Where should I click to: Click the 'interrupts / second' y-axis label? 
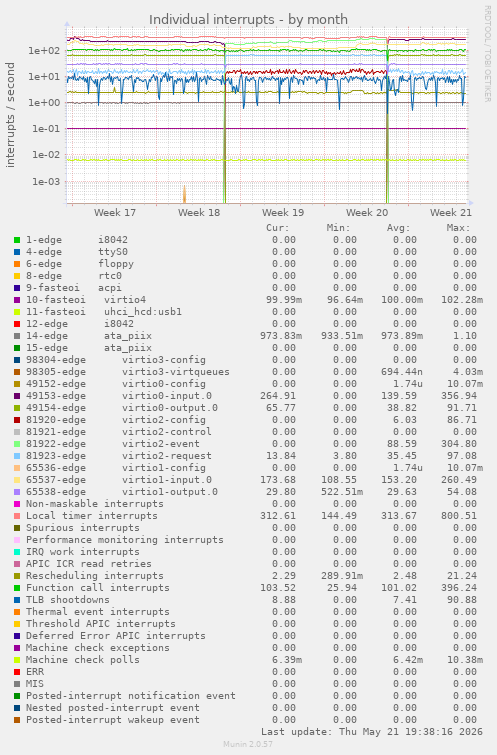click(10, 115)
